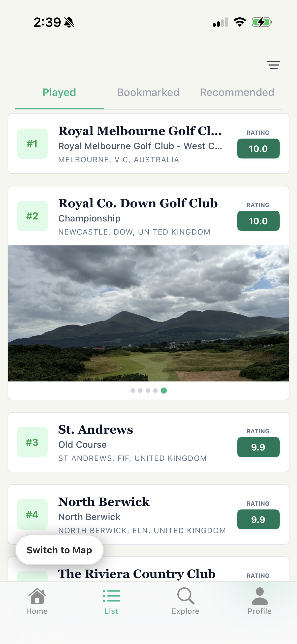This screenshot has width=297, height=644.
Task: Tap the 9.9 rating badge for North Berwick
Action: (258, 520)
